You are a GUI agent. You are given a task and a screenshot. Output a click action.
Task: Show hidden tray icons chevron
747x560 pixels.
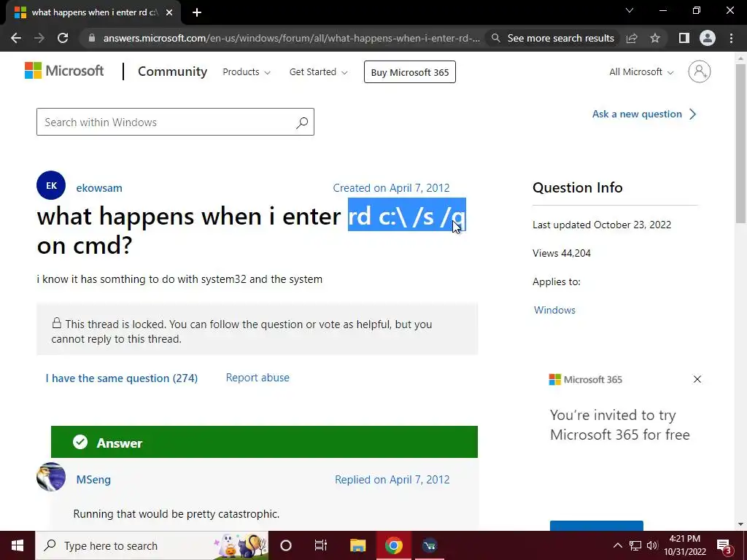point(617,545)
